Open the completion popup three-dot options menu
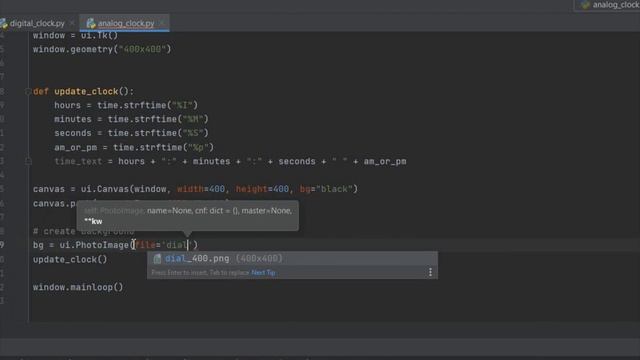The height and width of the screenshot is (360, 640). (430, 272)
